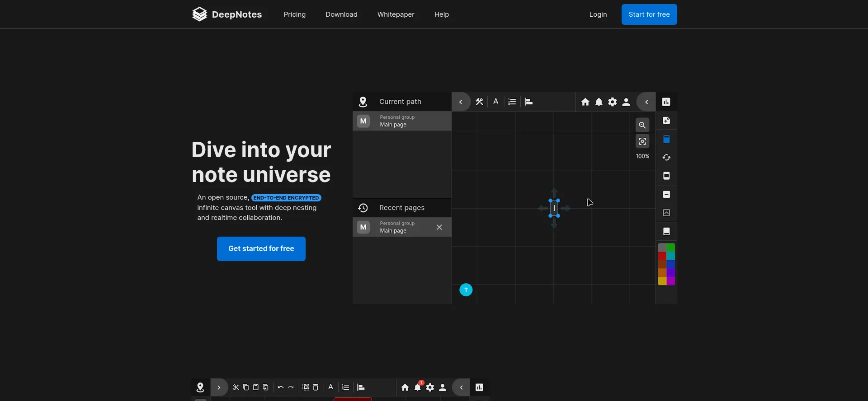The height and width of the screenshot is (401, 868).
Task: Click the Paste clipboard icon
Action: pyautogui.click(x=256, y=387)
